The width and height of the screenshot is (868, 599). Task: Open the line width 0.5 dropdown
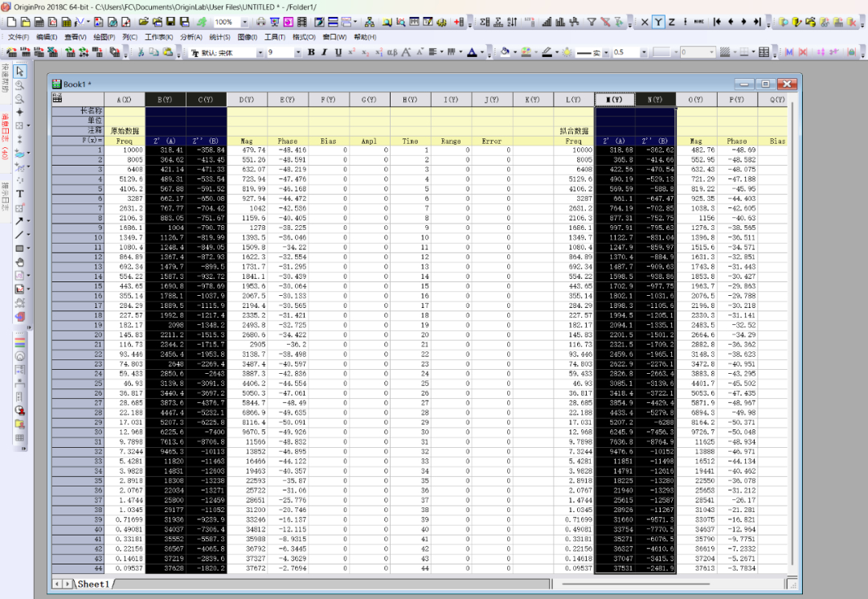coord(643,52)
